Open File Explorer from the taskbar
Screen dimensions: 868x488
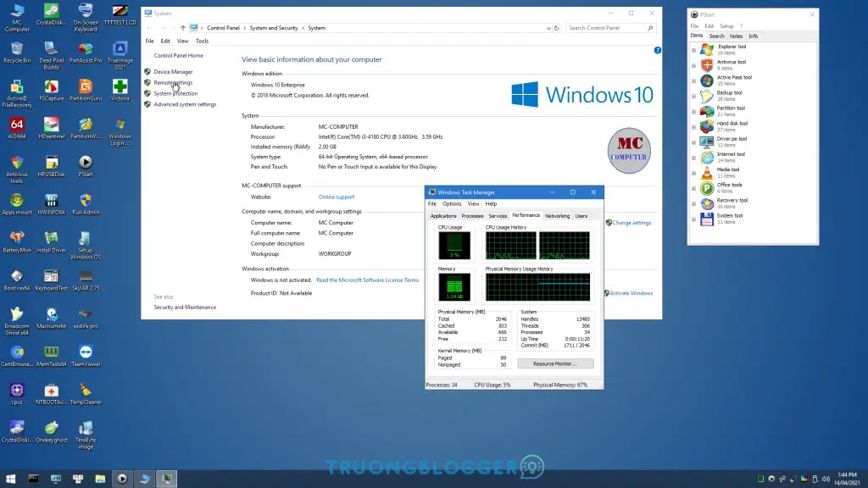pyautogui.click(x=100, y=479)
